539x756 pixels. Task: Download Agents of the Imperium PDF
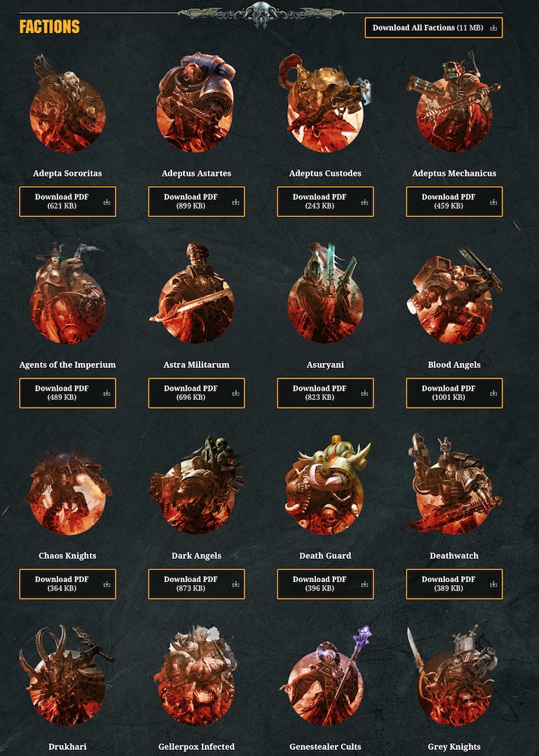coord(67,393)
